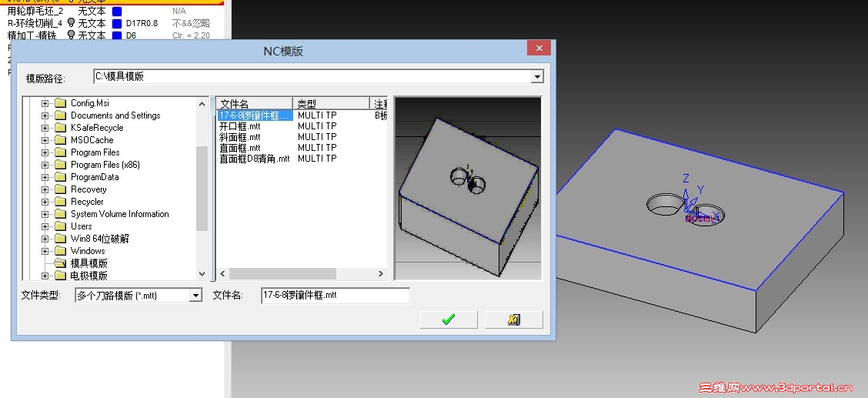The width and height of the screenshot is (868, 398).
Task: Click blue color swatch of 精加工-精铣
Action: 117,35
